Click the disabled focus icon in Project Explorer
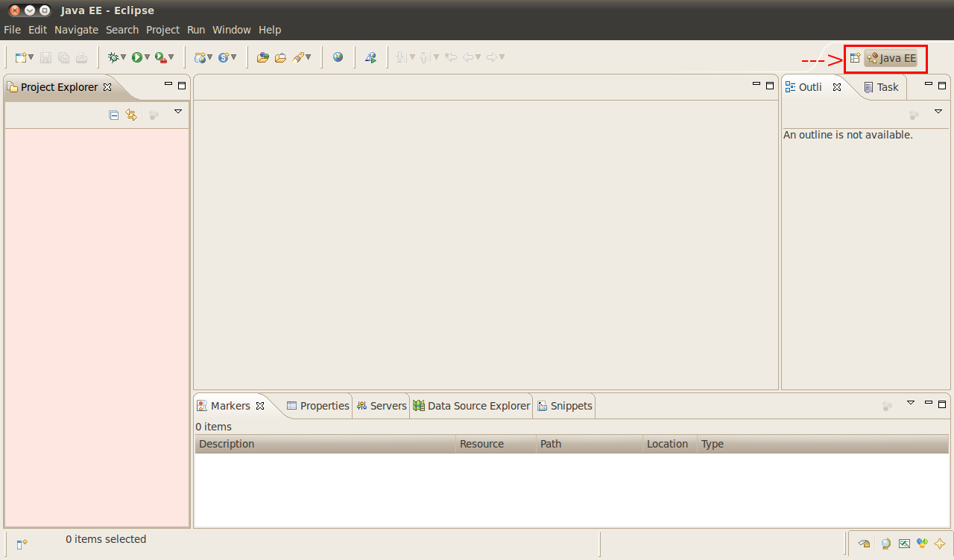Image resolution: width=954 pixels, height=560 pixels. pos(154,115)
